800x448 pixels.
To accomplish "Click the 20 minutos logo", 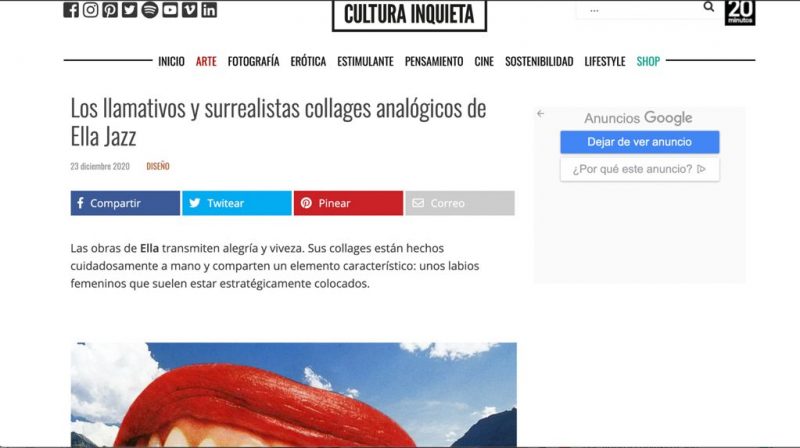I will pyautogui.click(x=740, y=12).
